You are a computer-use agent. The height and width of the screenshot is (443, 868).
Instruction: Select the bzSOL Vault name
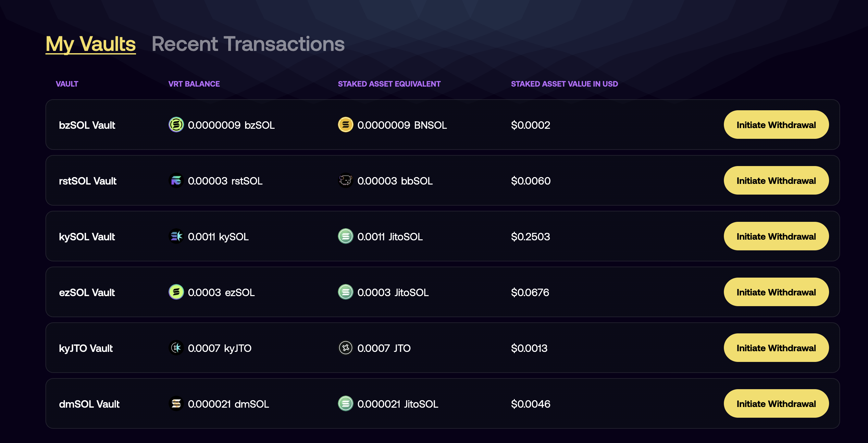coord(87,125)
